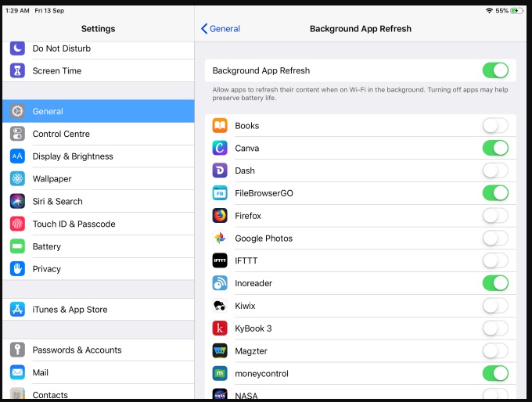This screenshot has width=532, height=402.
Task: Click the Canva app icon
Action: [x=220, y=148]
